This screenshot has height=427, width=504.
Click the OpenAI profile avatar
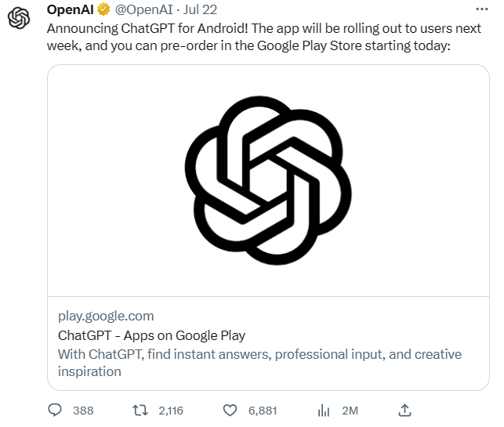point(19,18)
